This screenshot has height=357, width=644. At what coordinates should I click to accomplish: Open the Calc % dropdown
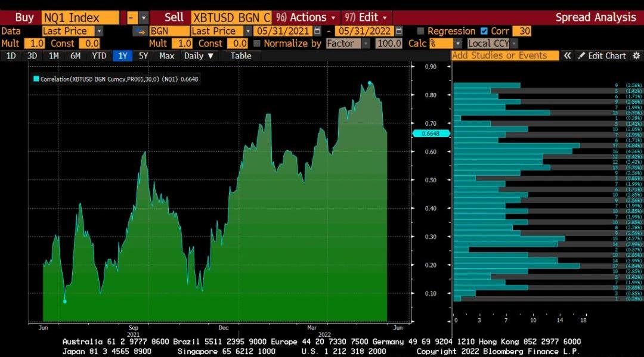(457, 44)
